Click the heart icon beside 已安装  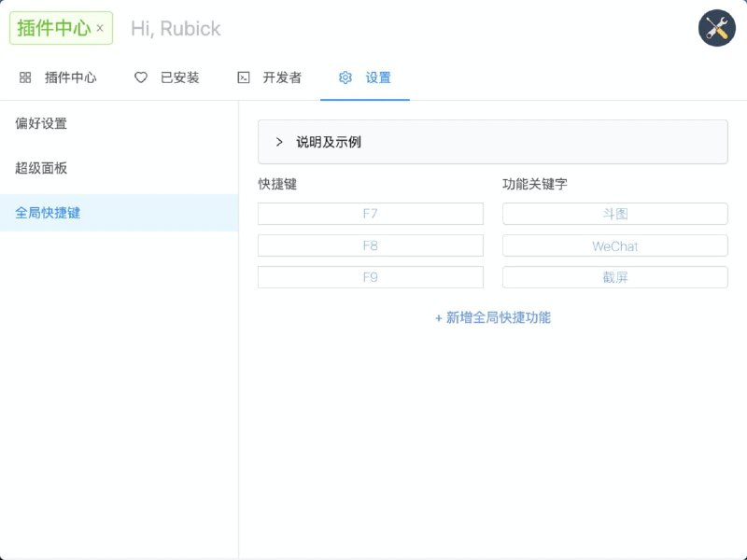point(141,77)
